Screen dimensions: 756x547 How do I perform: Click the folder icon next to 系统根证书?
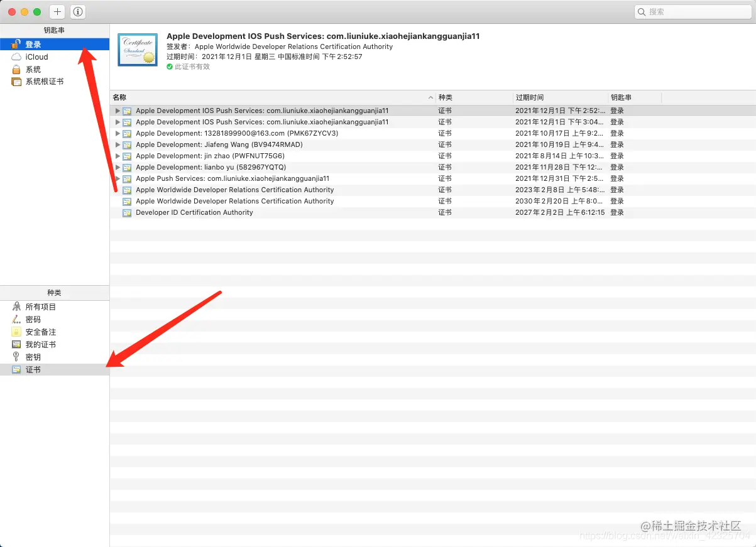(x=16, y=82)
